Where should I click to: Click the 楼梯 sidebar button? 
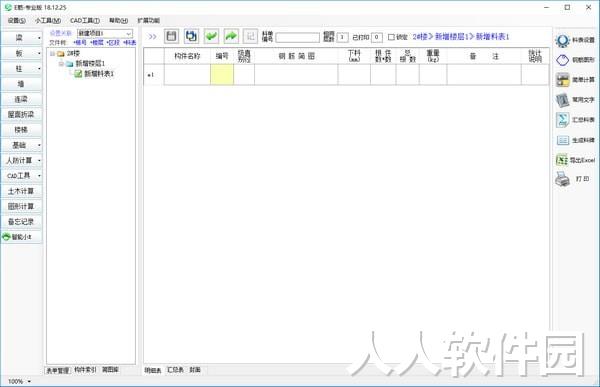tap(21, 130)
